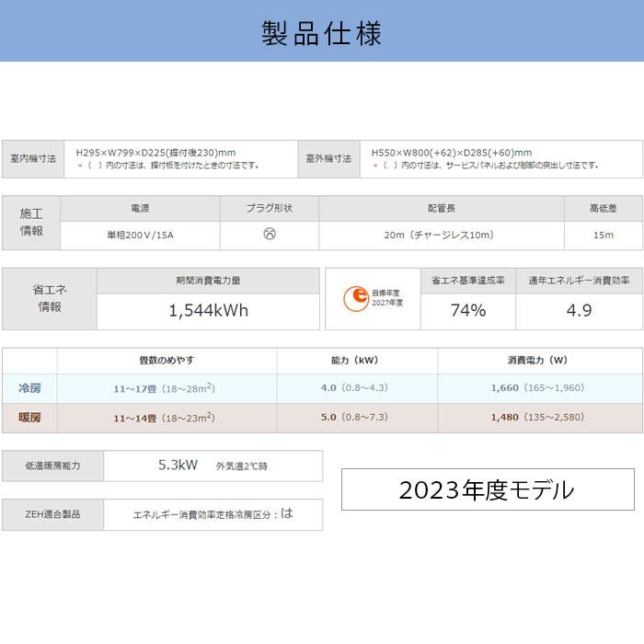
Task: Click the 期間消費電力量 header
Action: (208, 281)
